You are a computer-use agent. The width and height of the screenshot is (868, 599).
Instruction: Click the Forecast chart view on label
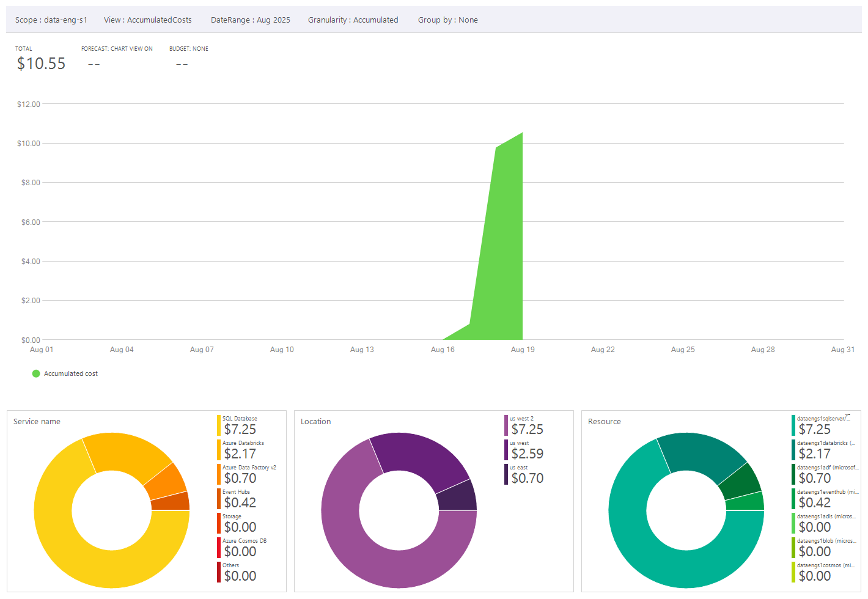tap(117, 49)
